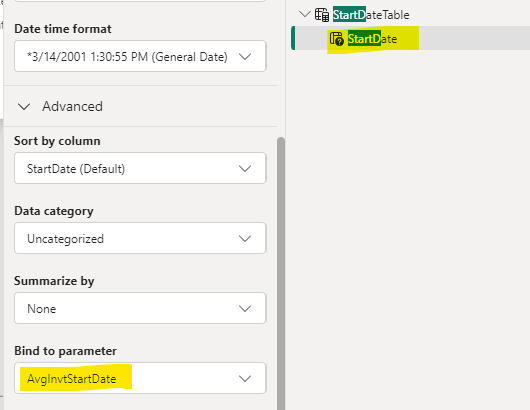Open the Bind to parameter dropdown

point(140,378)
